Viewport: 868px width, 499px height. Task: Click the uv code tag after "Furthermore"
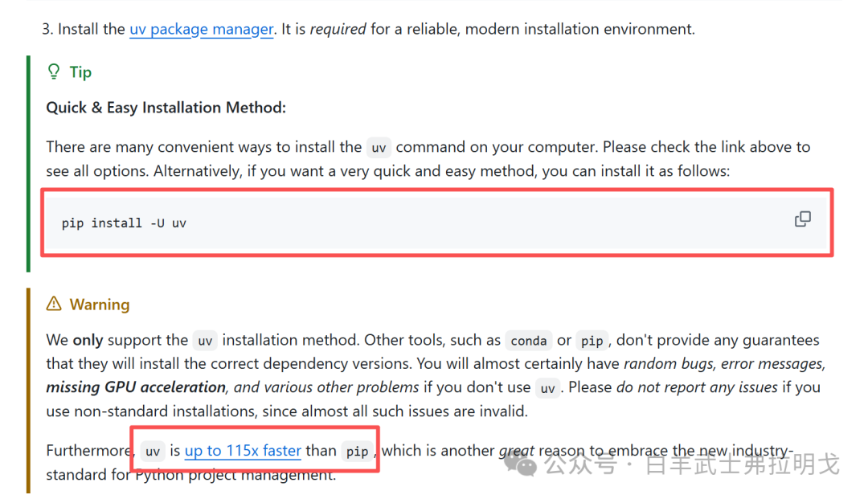click(x=153, y=452)
